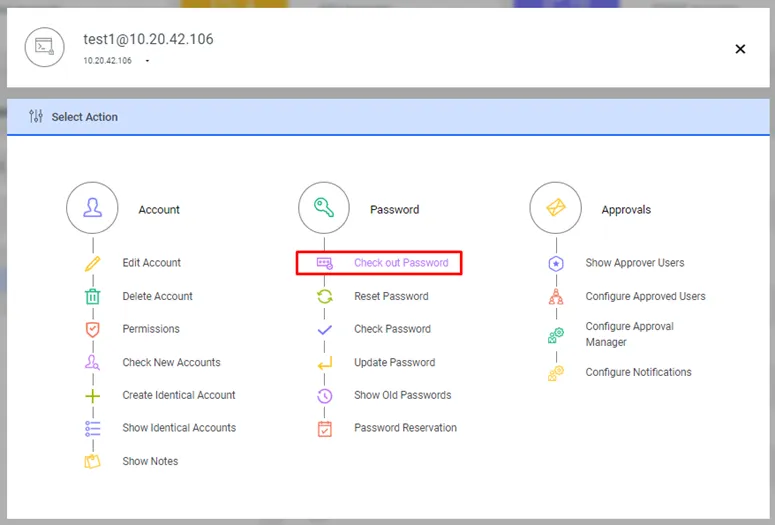Click the title test1@10.20.42.106

click(148, 39)
